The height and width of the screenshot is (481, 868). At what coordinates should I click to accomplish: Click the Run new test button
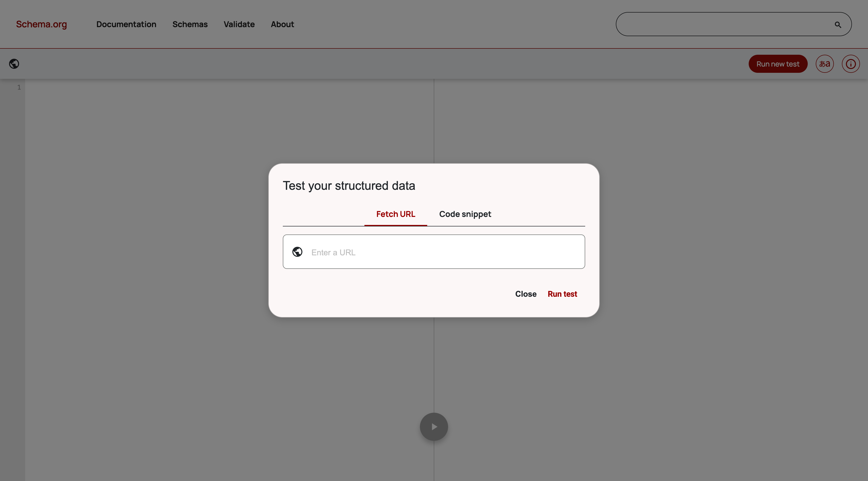click(778, 64)
